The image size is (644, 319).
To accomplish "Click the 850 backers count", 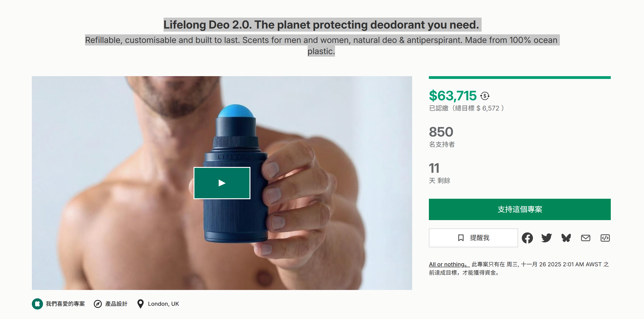I will [441, 132].
